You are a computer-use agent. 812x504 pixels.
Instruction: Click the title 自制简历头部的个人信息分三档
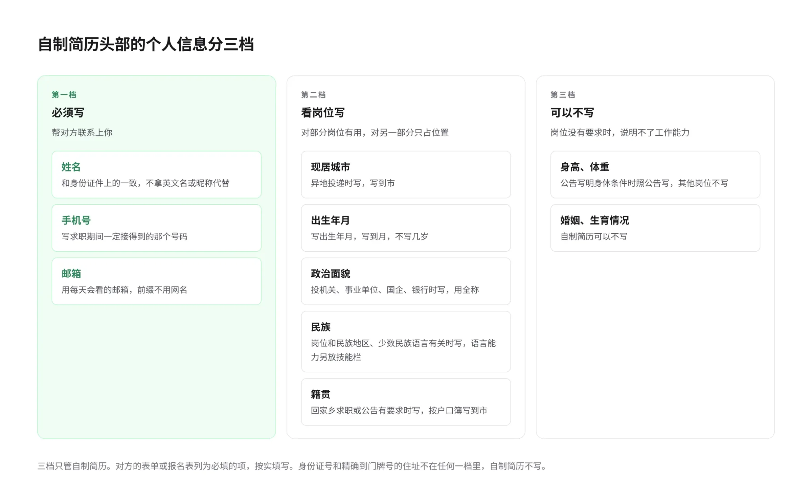tap(146, 44)
